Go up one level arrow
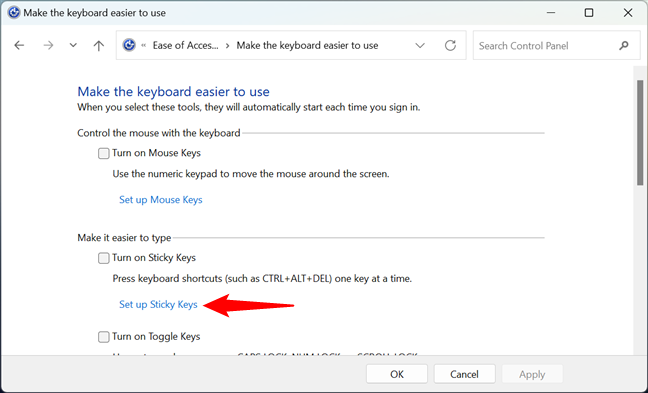The height and width of the screenshot is (393, 648). pyautogui.click(x=98, y=45)
